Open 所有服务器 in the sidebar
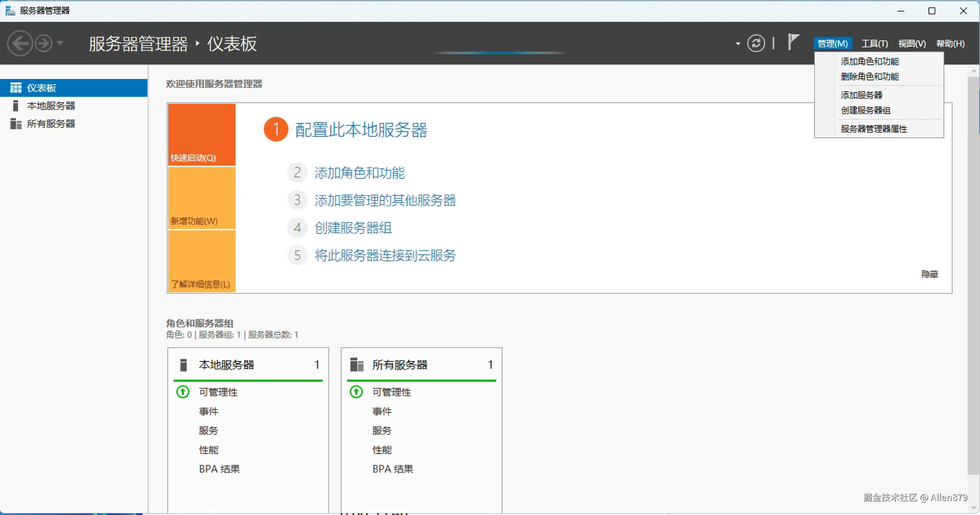The image size is (980, 515). (51, 123)
